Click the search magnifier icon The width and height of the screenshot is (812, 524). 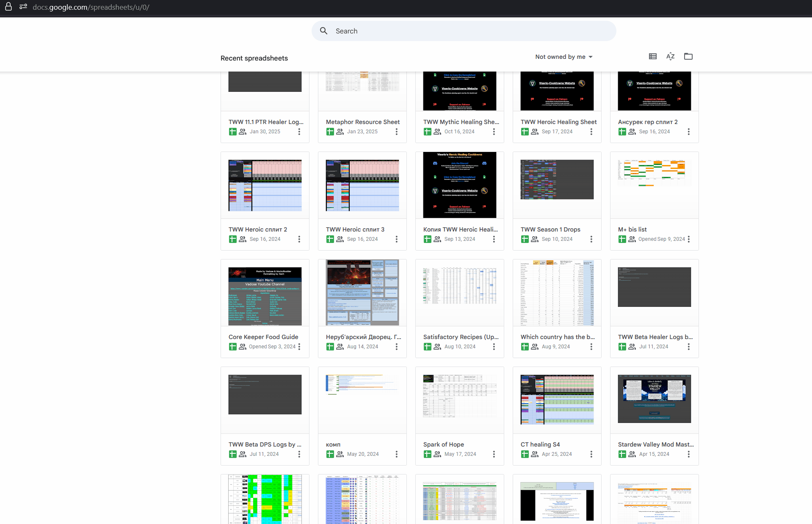click(x=324, y=31)
